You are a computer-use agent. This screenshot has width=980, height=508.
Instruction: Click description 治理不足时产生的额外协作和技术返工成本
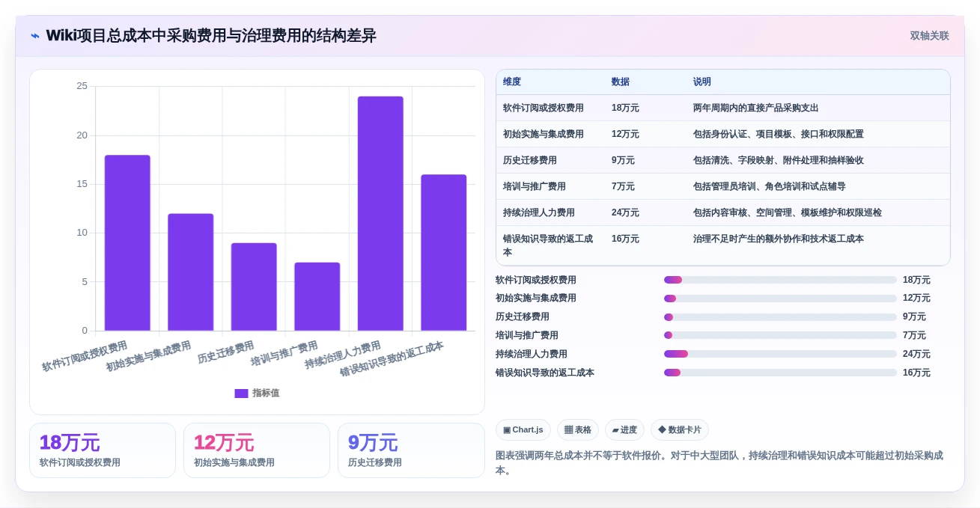(779, 239)
